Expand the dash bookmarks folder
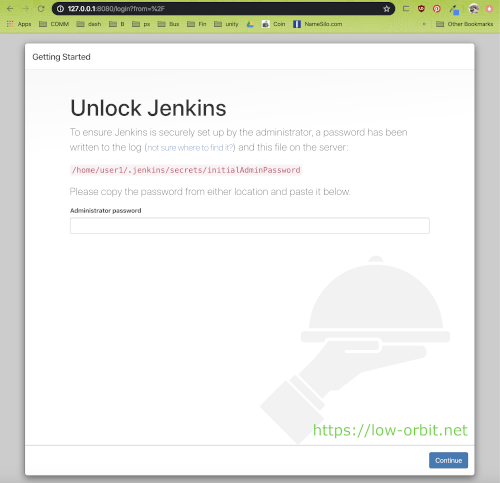 pos(89,24)
